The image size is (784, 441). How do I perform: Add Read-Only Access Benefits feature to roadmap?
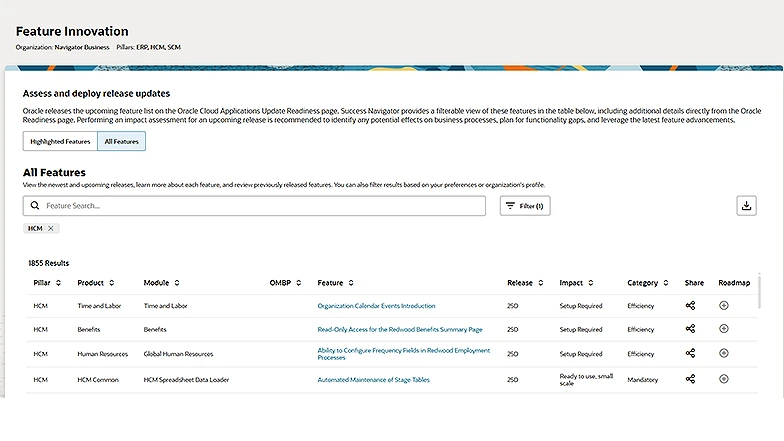pyautogui.click(x=724, y=329)
